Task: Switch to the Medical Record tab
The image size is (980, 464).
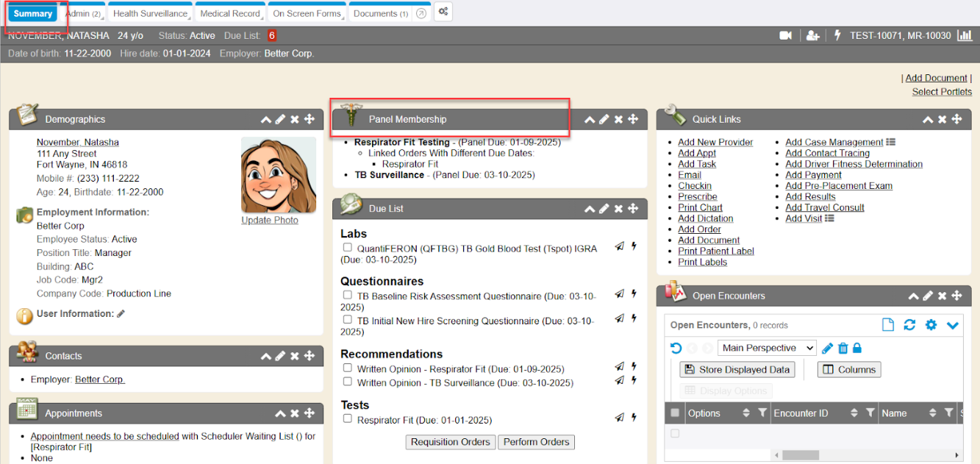Action: [230, 13]
